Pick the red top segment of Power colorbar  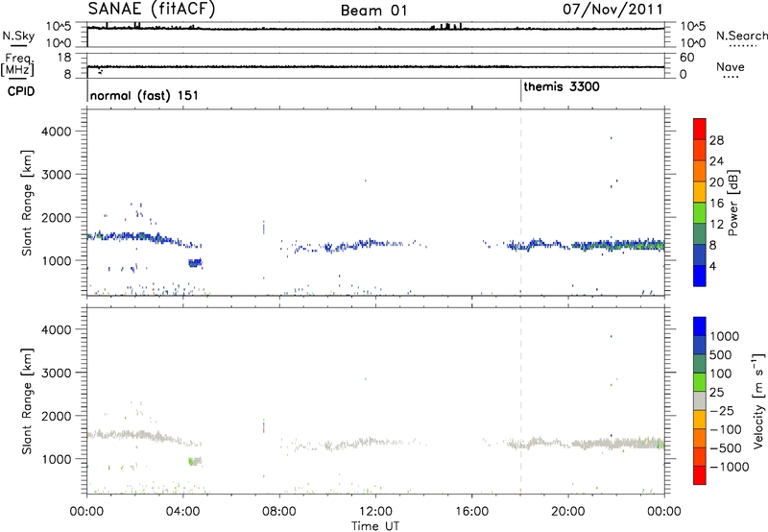(700, 130)
